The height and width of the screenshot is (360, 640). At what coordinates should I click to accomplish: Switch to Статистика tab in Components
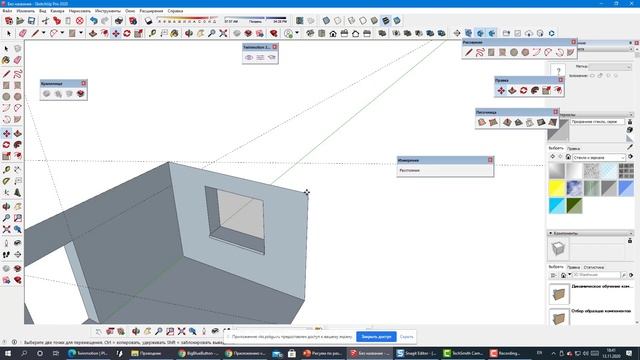point(593,267)
